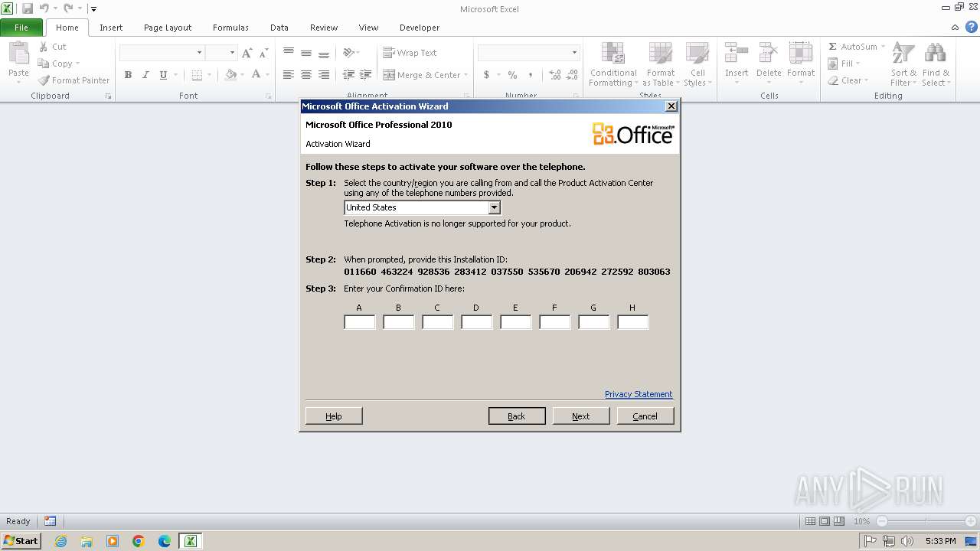Click Confirmation ID field A
This screenshot has width=980, height=551.
359,322
